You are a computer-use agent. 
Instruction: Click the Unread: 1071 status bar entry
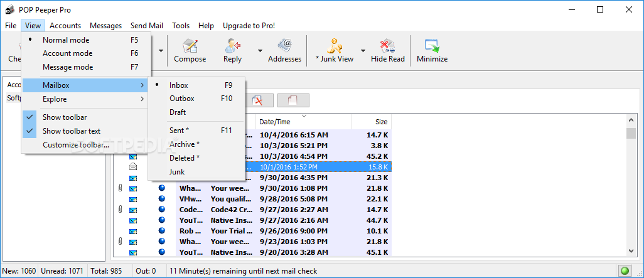[61, 271]
